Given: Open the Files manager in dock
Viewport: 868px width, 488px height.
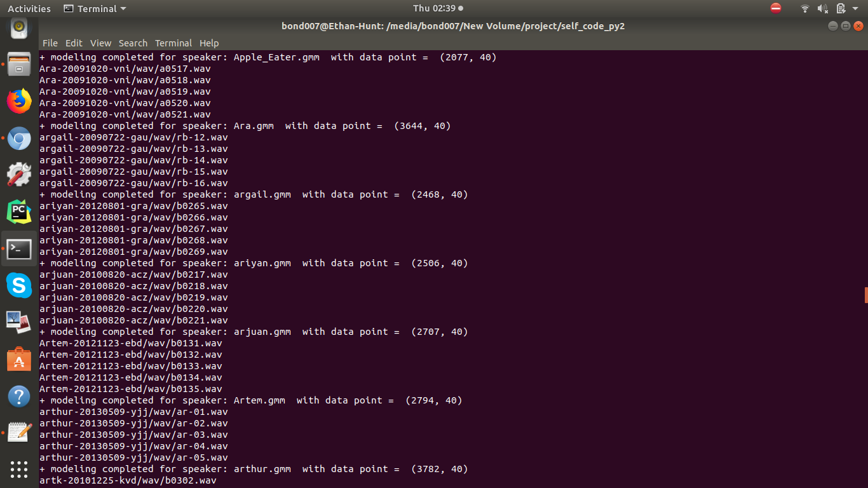Looking at the screenshot, I should click(x=19, y=64).
